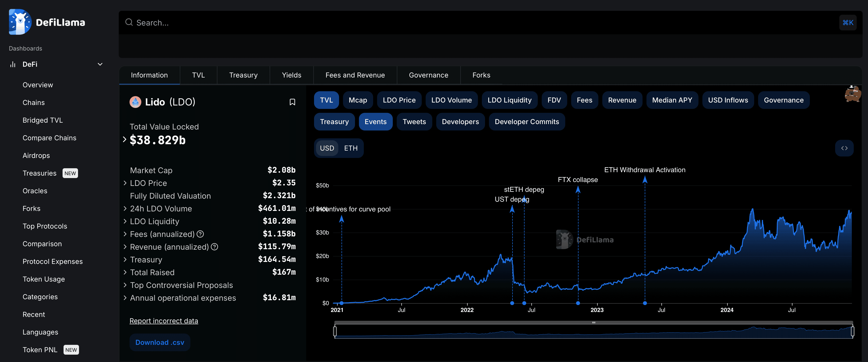
Task: Enable the Mcap chart metric
Action: click(x=357, y=100)
